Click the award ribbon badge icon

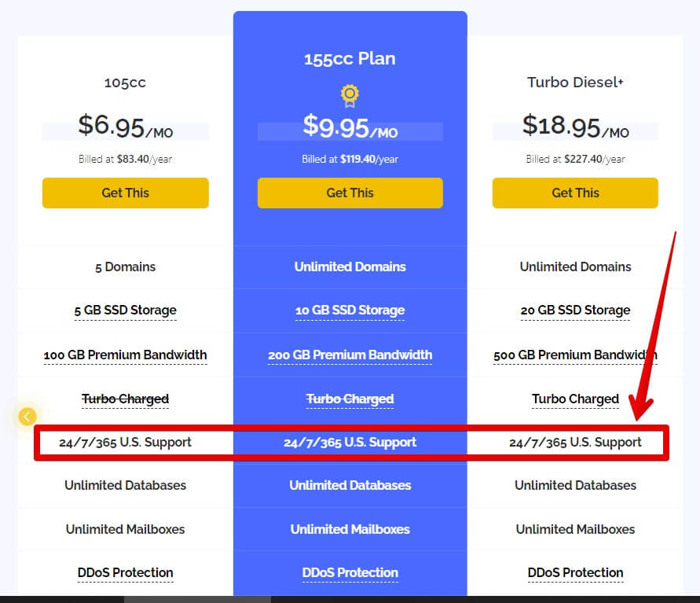pos(350,96)
